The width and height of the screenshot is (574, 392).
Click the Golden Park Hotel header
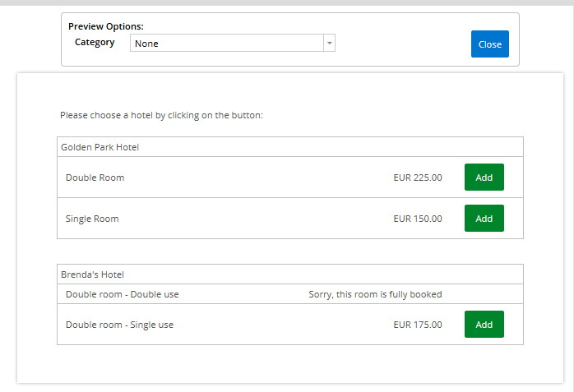[100, 147]
